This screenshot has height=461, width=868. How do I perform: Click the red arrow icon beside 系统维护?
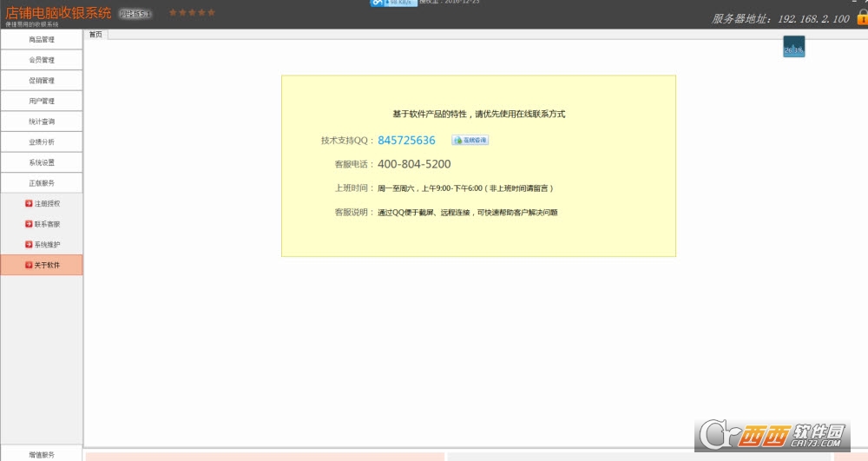29,245
